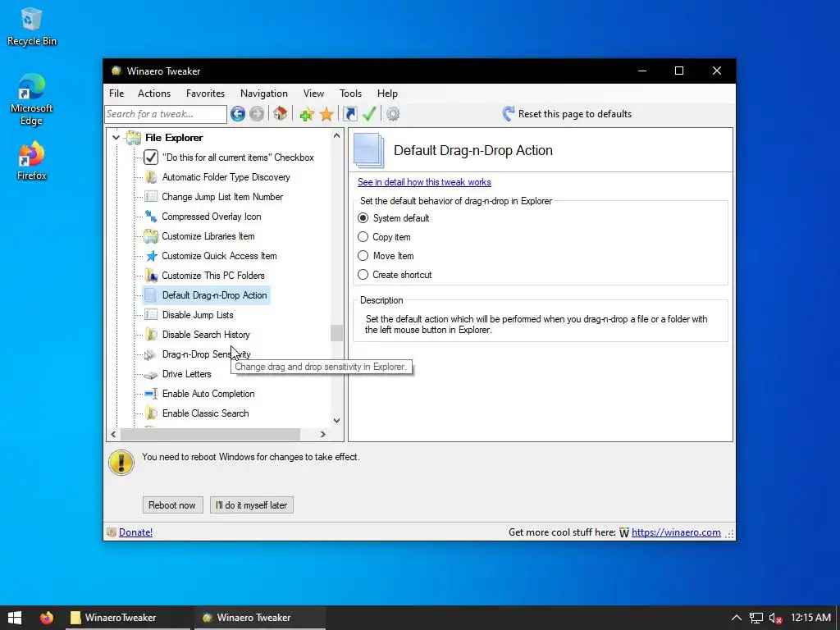Click the Firefox icon in the taskbar
Screen dimensions: 840x630
click(47, 618)
